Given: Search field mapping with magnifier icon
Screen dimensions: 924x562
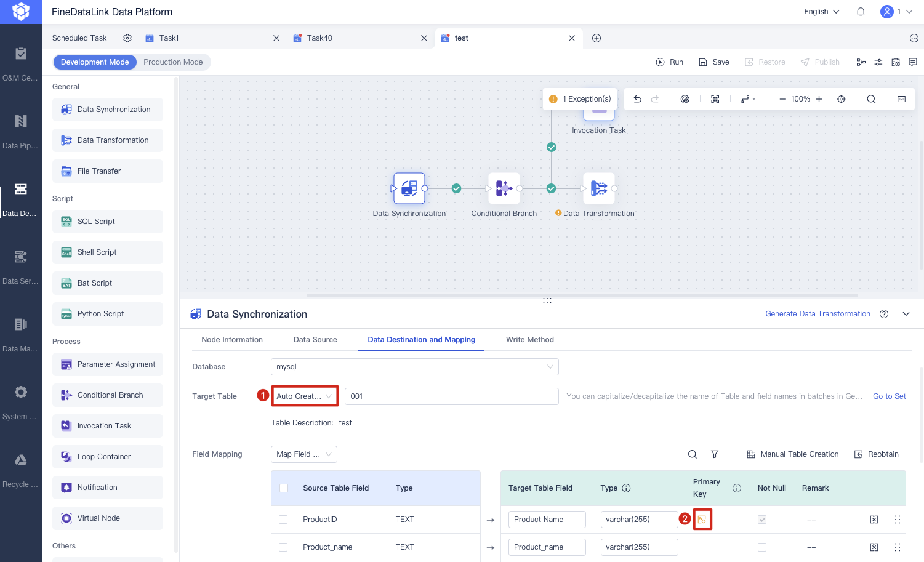Looking at the screenshot, I should (x=693, y=454).
